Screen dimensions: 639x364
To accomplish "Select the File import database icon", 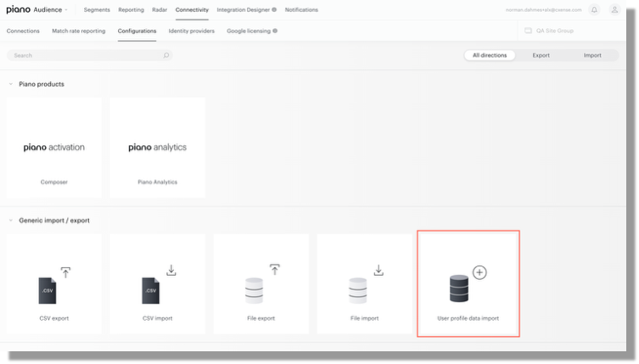I will [366, 284].
